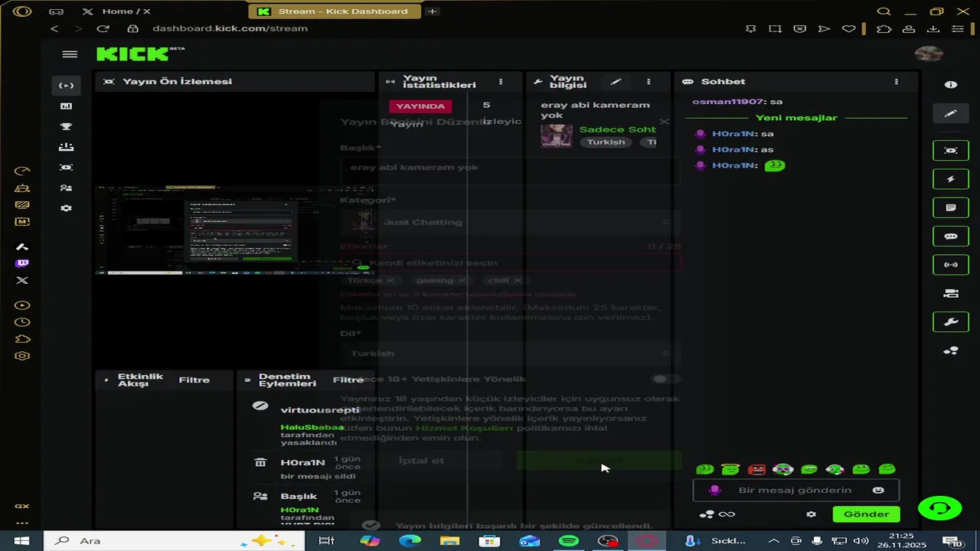
Task: Open the green headset support button
Action: (939, 507)
